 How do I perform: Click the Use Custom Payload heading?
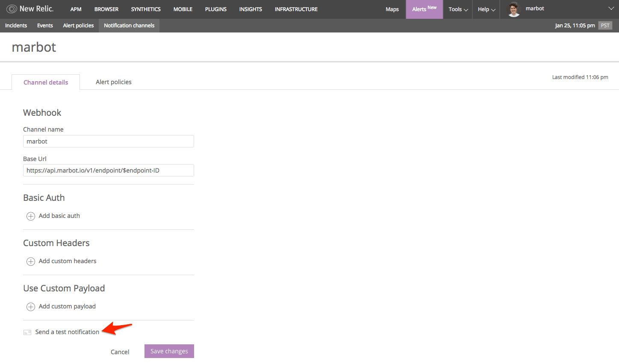click(x=64, y=288)
